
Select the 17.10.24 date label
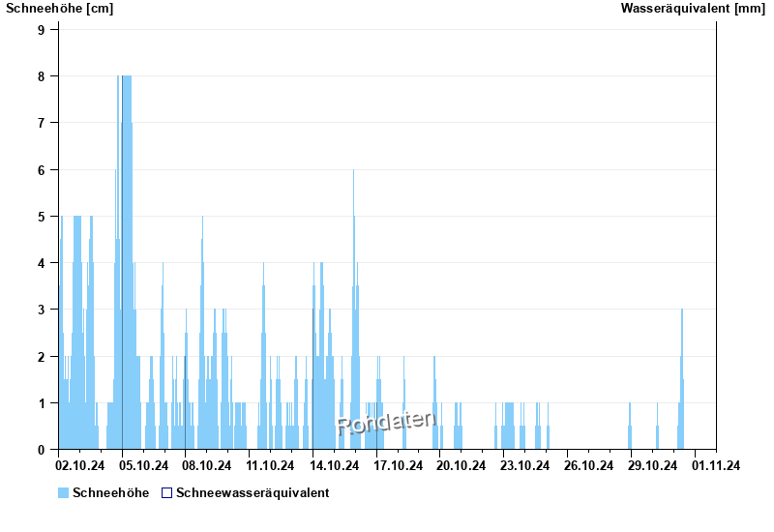tap(398, 465)
